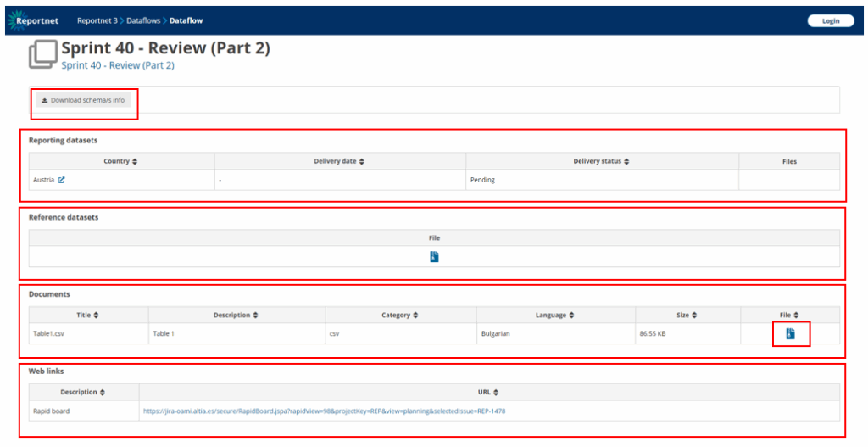Image resolution: width=868 pixels, height=447 pixels.
Task: Sort by Delivery status column
Action: (x=626, y=161)
